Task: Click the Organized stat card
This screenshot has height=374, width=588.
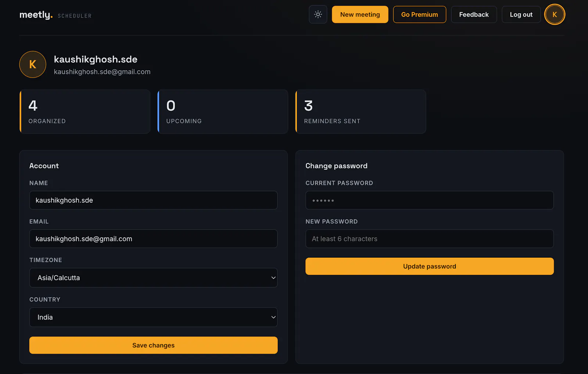Action: 85,112
